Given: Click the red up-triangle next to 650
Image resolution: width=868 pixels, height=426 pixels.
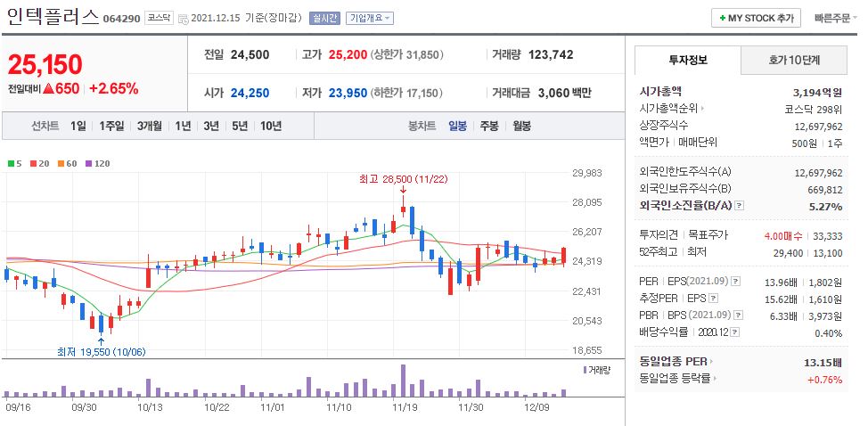Looking at the screenshot, I should coord(48,88).
